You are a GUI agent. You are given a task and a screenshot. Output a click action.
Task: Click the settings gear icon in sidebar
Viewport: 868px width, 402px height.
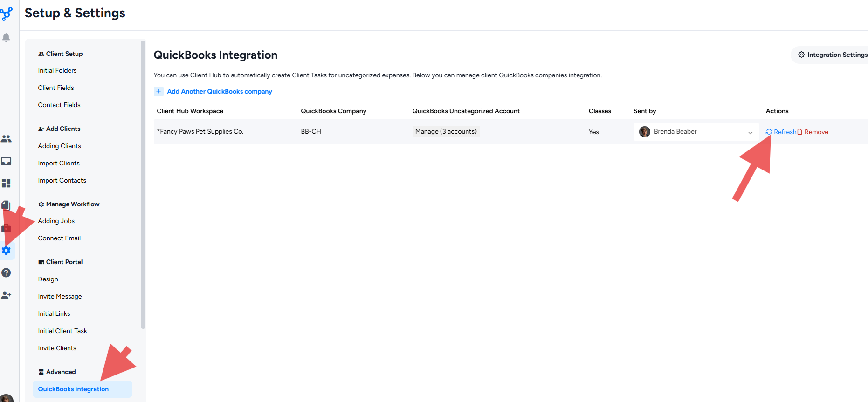6,251
